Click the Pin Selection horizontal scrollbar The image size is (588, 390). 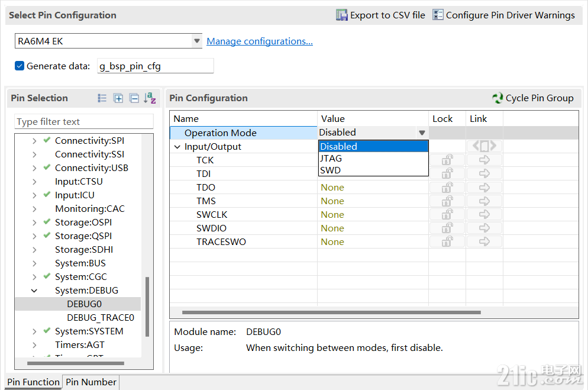(75, 363)
